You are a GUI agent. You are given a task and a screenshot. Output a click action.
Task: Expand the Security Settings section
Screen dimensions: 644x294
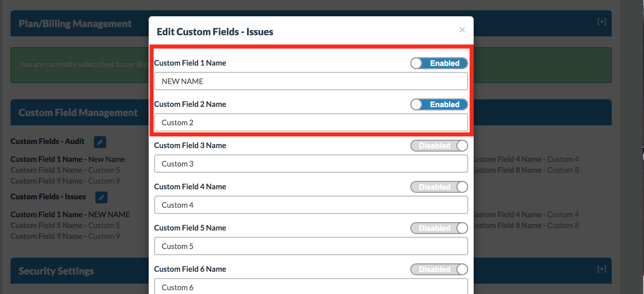(x=602, y=269)
